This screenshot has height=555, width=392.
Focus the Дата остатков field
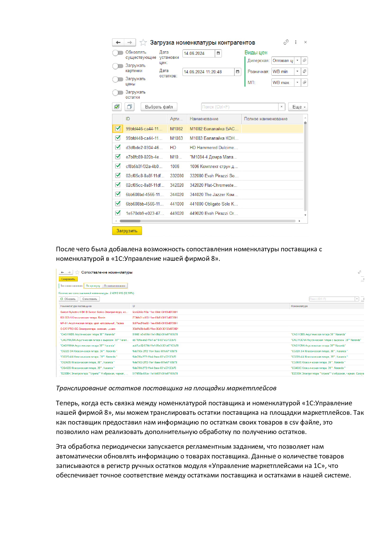click(x=208, y=72)
